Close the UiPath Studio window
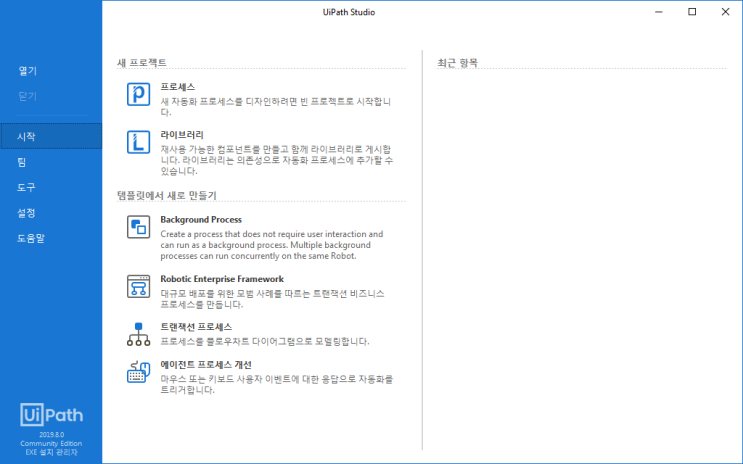The image size is (743, 464). 725,12
